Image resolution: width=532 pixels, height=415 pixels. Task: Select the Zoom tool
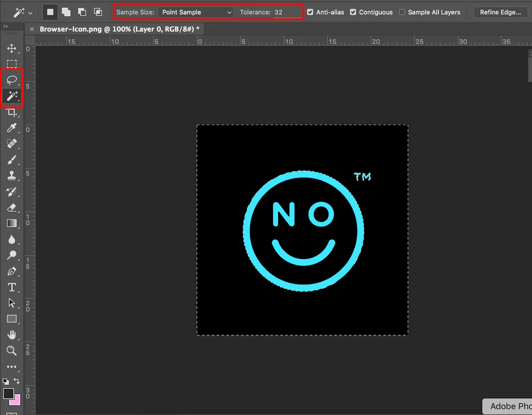(x=12, y=351)
